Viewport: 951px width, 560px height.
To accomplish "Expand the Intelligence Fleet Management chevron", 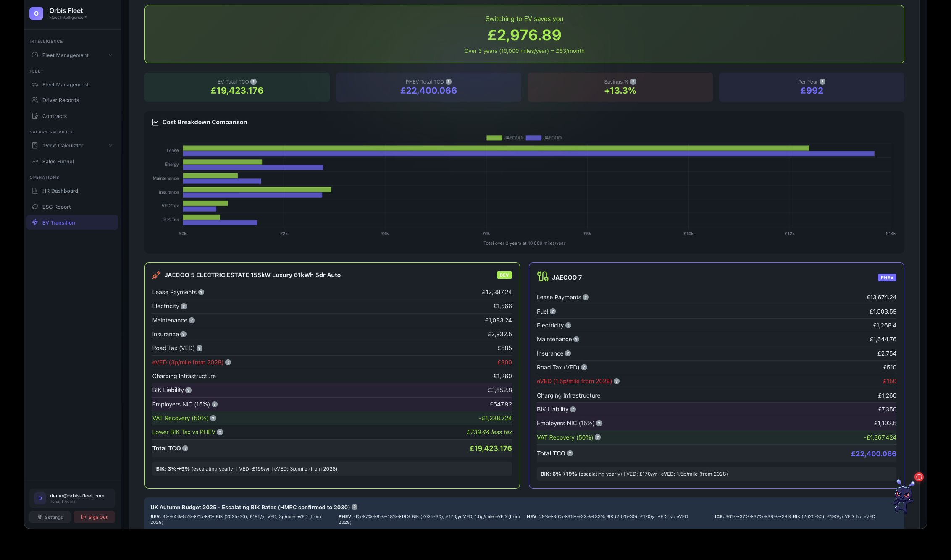I will tap(110, 55).
